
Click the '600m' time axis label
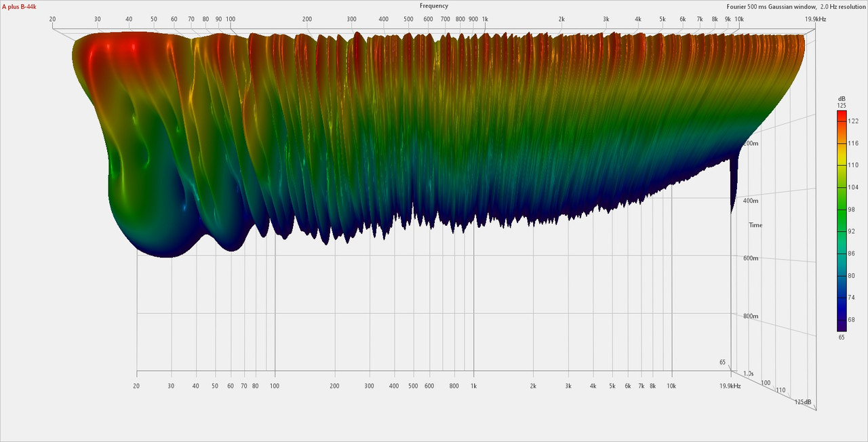(x=751, y=258)
